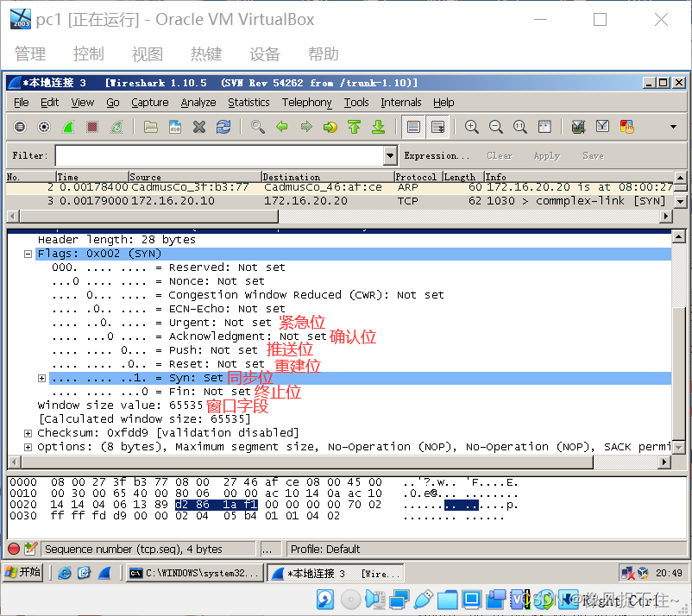Open the Telephony menu
This screenshot has width=692, height=616.
[306, 103]
